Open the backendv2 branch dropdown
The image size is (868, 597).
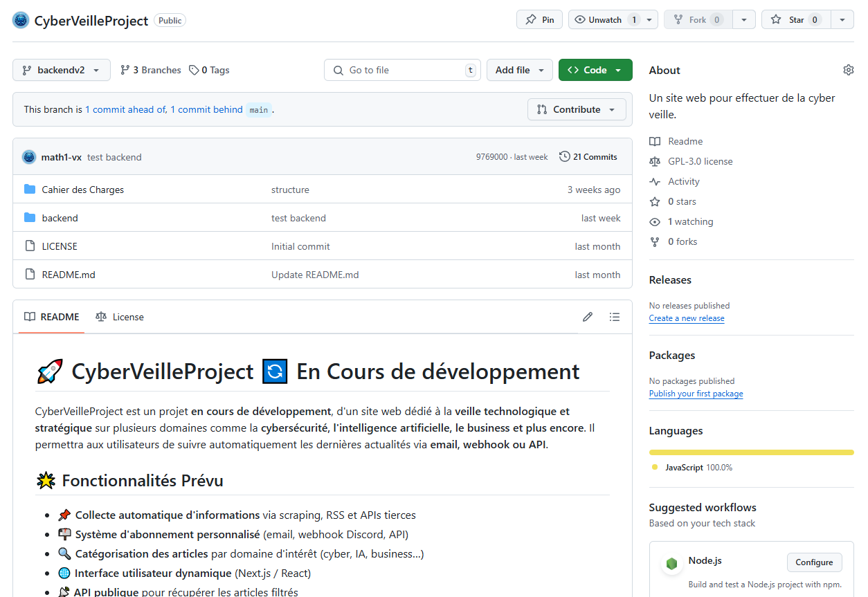[61, 70]
